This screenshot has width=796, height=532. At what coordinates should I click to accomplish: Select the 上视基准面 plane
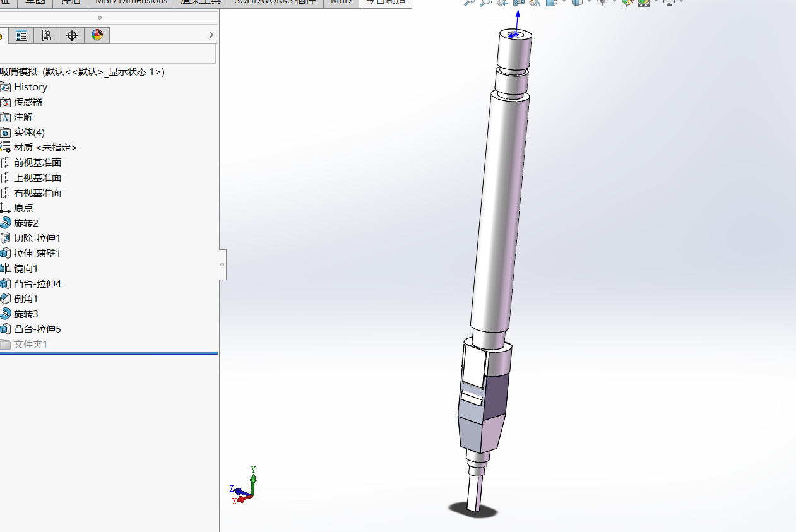tap(38, 178)
